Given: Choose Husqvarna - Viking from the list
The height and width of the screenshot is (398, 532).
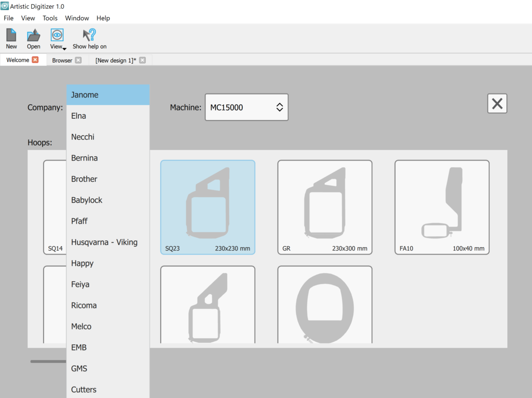Looking at the screenshot, I should click(108, 242).
